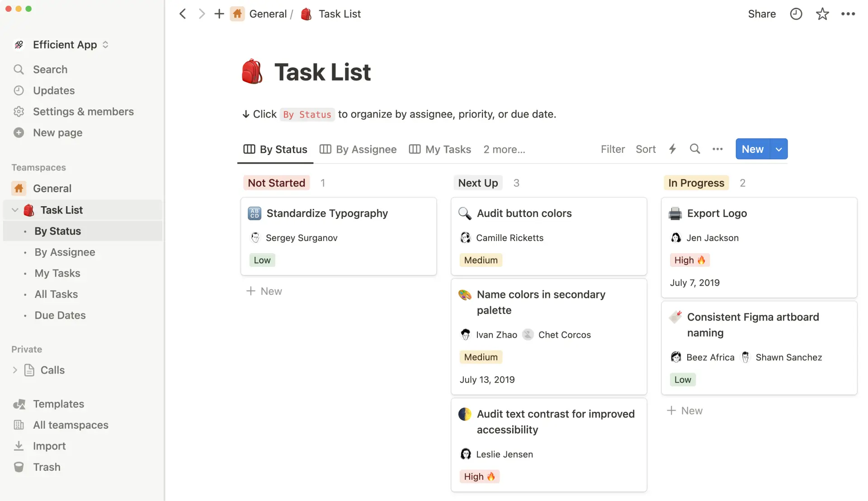Screen dimensions: 868x501
Task: Click the lightning bolt automations icon
Action: pyautogui.click(x=672, y=149)
